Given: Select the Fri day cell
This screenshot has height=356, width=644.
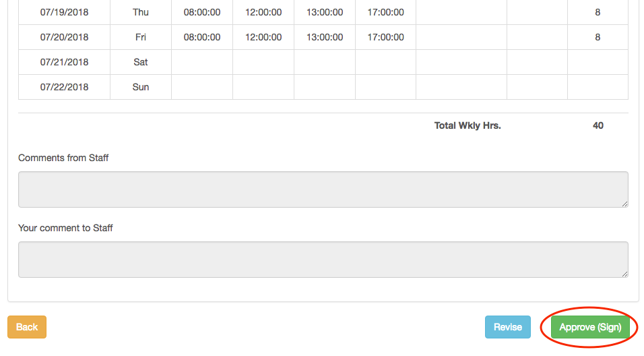Looking at the screenshot, I should (141, 37).
